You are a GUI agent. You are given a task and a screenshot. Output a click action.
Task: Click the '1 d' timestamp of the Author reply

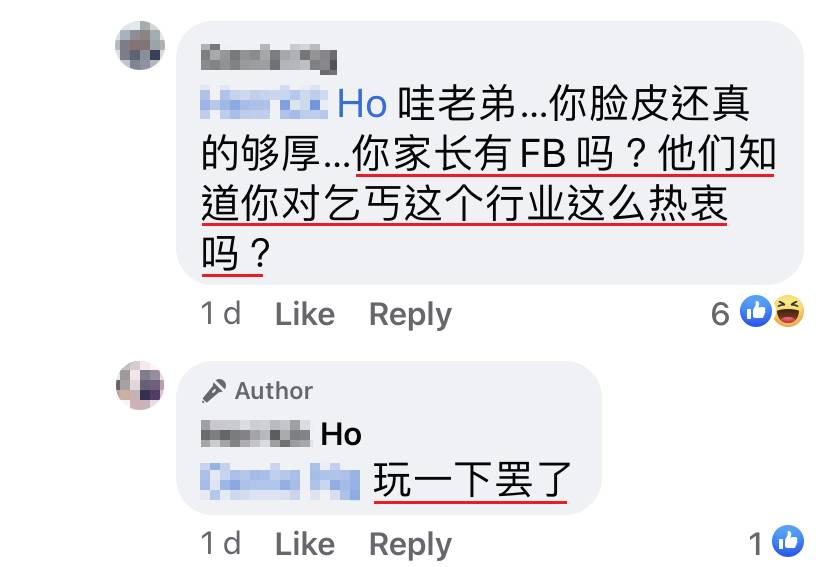[x=221, y=543]
